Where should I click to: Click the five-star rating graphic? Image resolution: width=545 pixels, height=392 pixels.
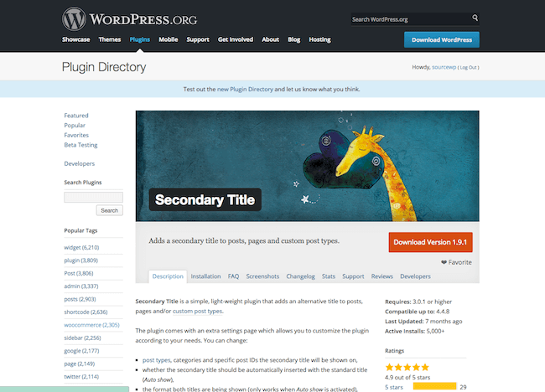tap(407, 367)
